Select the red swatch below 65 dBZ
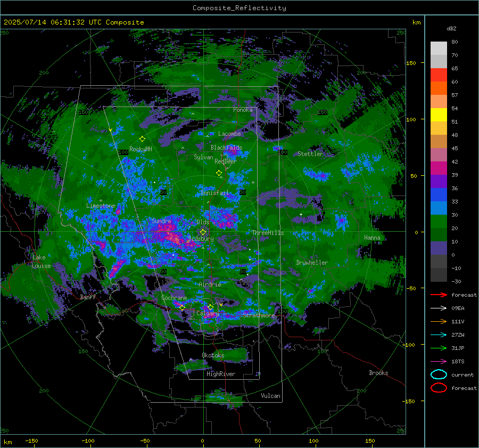 coord(439,75)
